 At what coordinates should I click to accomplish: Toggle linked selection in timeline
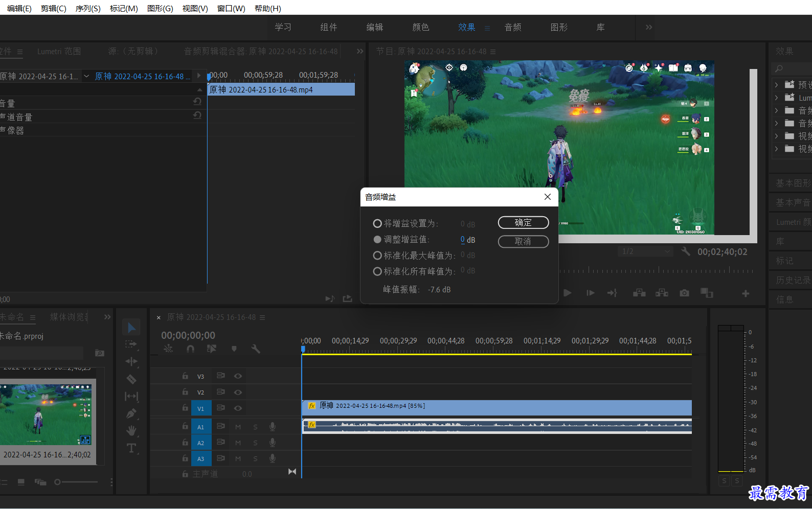tap(212, 349)
